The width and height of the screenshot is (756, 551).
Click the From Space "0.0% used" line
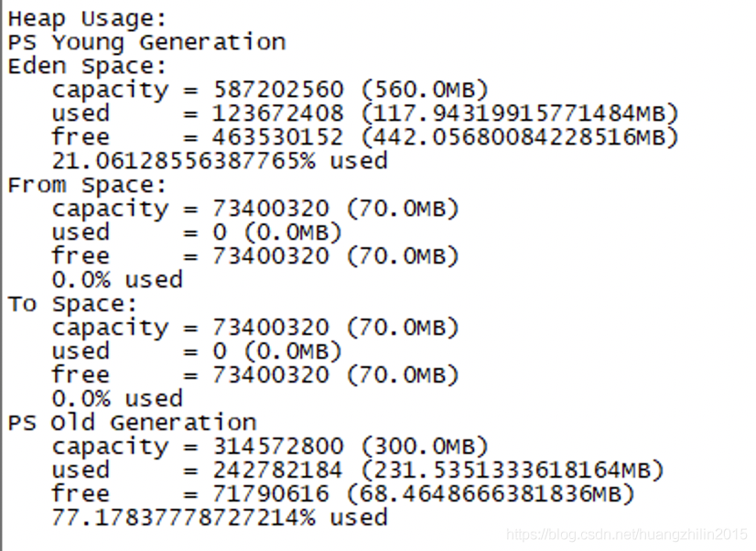tap(117, 280)
